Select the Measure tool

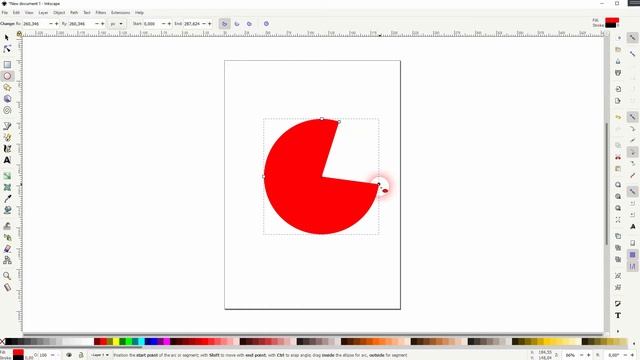7,287
